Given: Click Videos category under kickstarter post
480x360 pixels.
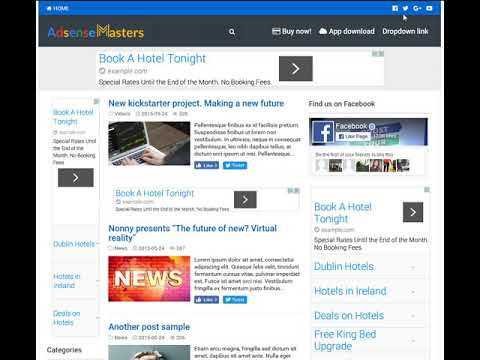Looking at the screenshot, I should coord(122,114).
